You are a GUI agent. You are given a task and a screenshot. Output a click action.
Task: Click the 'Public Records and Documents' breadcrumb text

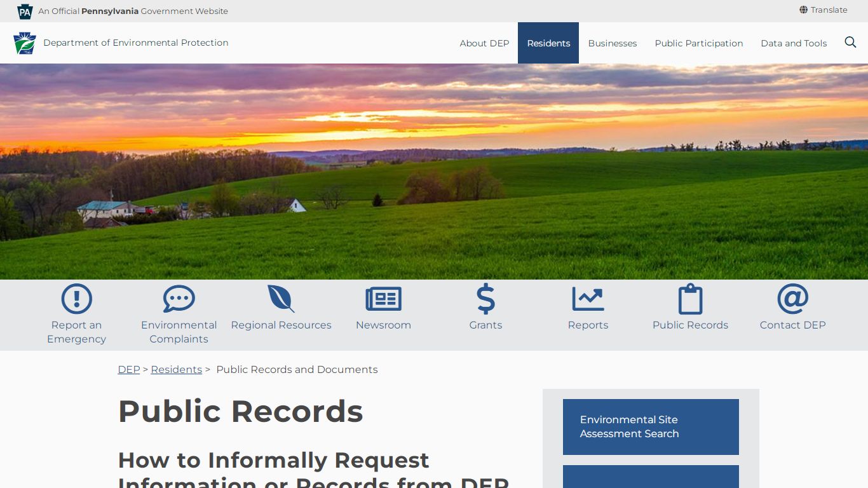[297, 369]
